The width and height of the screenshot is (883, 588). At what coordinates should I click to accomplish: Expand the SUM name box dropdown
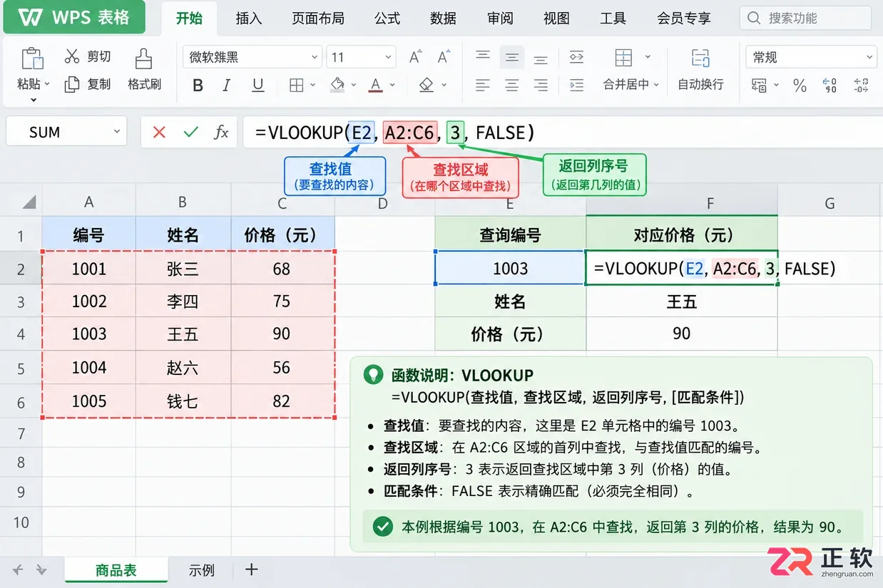117,132
